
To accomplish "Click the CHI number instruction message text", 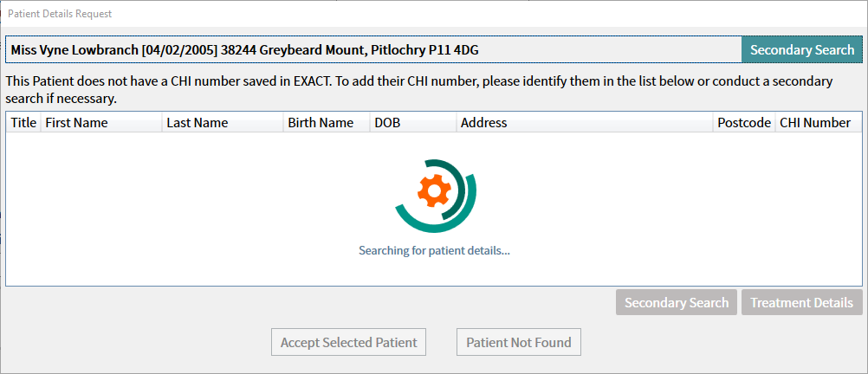I will coord(419,90).
